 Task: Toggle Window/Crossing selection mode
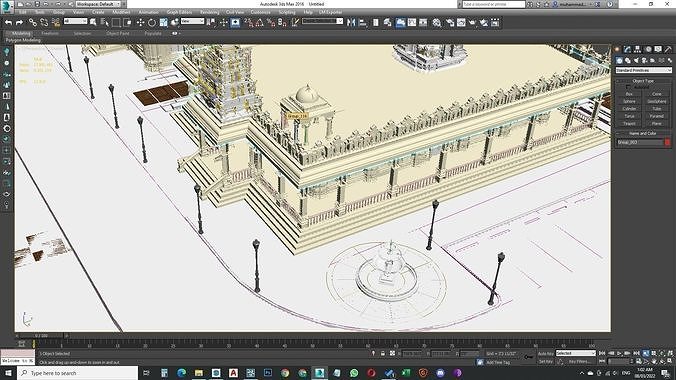(128, 22)
